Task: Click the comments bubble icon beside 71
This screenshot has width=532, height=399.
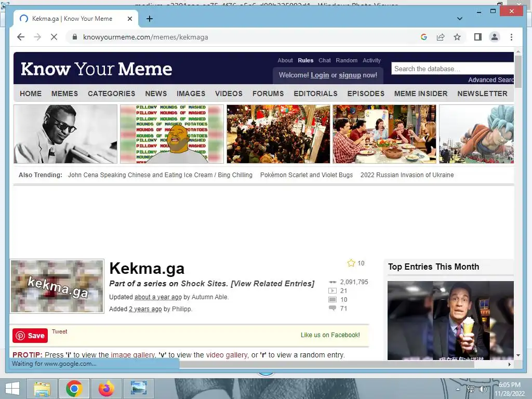Action: pos(332,309)
